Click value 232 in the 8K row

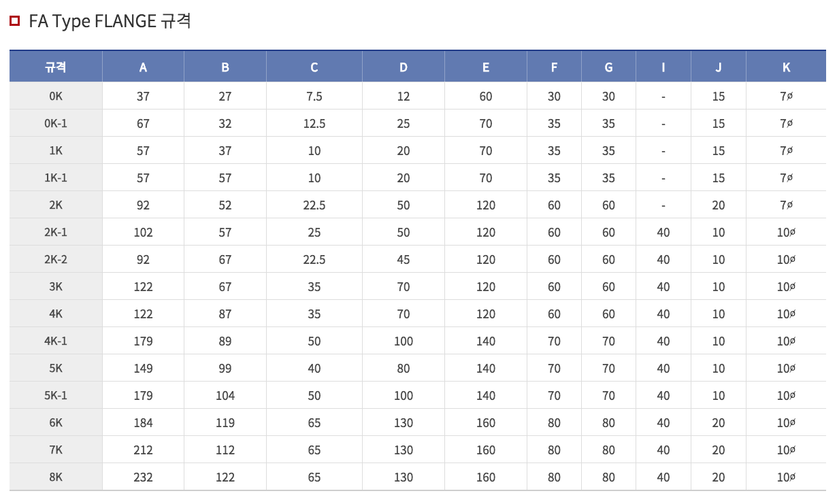(x=143, y=477)
